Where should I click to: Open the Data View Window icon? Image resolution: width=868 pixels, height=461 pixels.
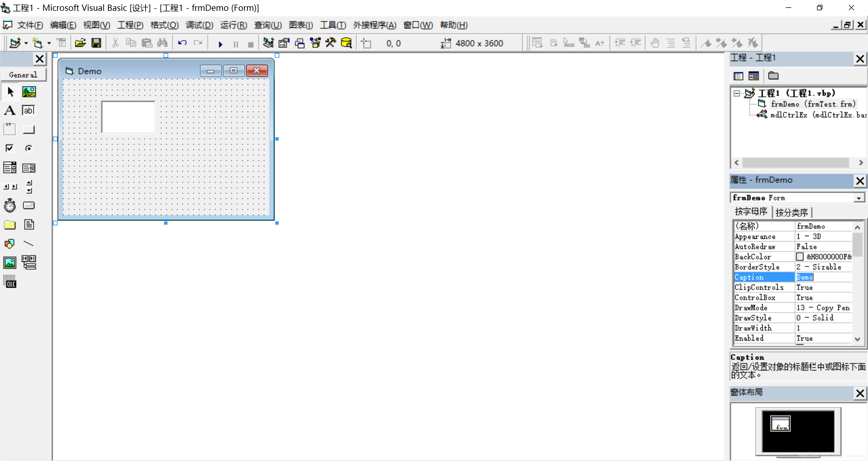(x=346, y=43)
